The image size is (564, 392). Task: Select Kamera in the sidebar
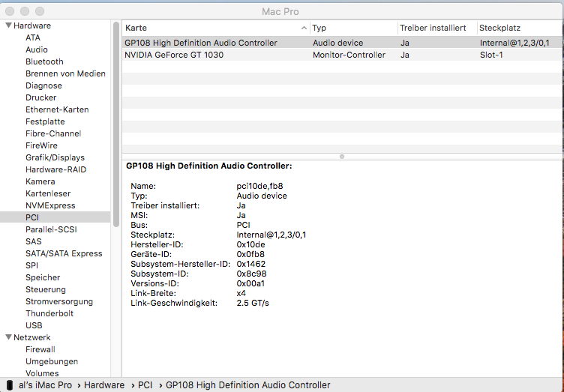coord(40,181)
